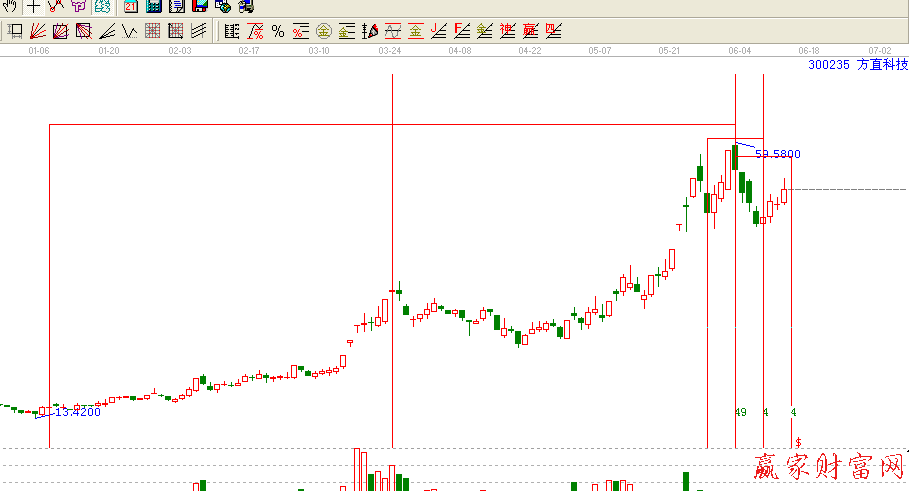The width and height of the screenshot is (909, 491).
Task: Click the green 49 period count marker
Action: pos(740,412)
